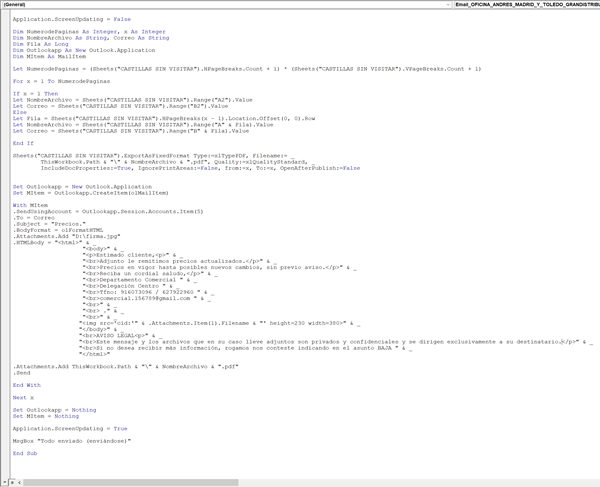Click the ExportAsFixedFormat statement line
600x487 pixels.
153,156
